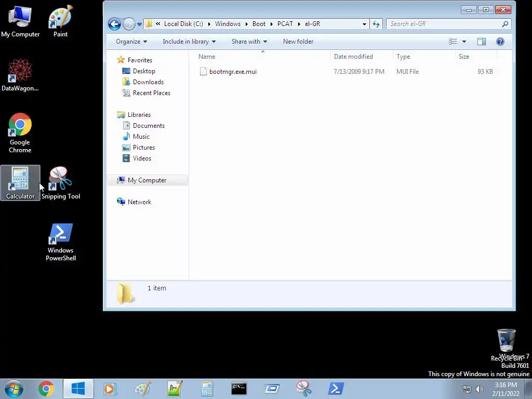The width and height of the screenshot is (532, 399).
Task: Open Google Chrome desktop shortcut
Action: 20,132
